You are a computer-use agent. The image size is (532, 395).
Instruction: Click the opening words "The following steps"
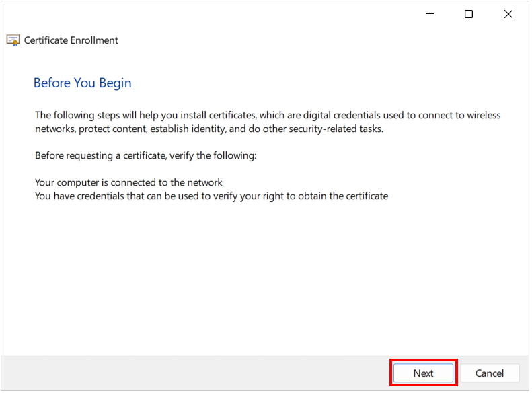78,116
